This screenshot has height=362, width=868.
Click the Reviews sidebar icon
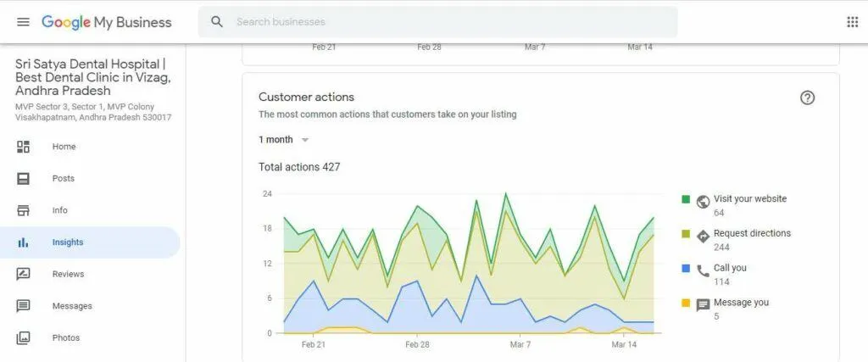(23, 274)
